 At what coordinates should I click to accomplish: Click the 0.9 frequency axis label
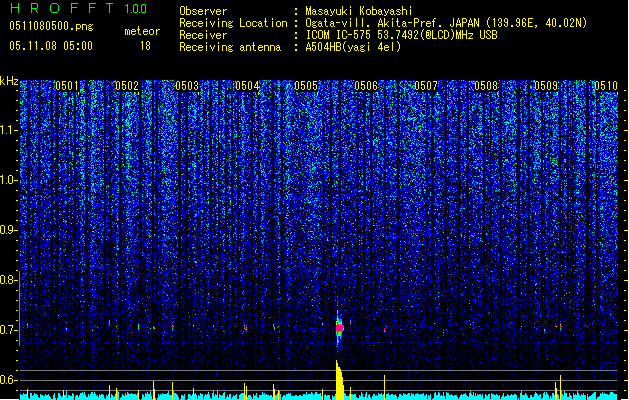[9, 230]
